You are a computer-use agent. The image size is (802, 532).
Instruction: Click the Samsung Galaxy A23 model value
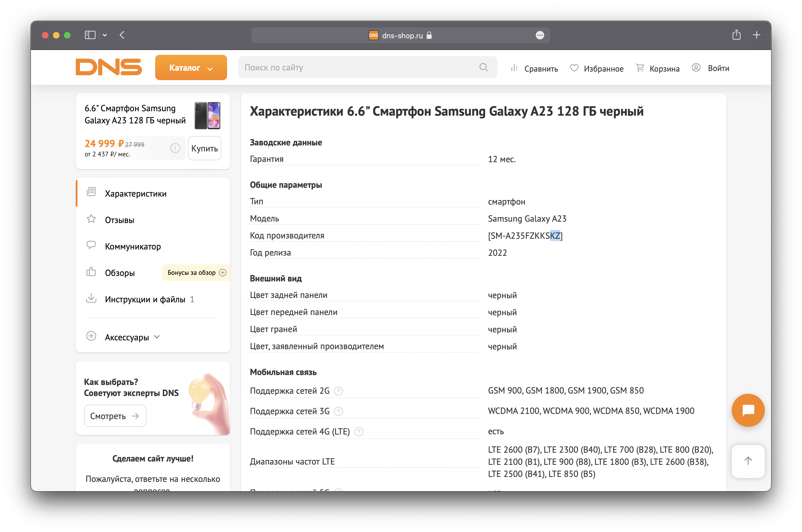[527, 219]
